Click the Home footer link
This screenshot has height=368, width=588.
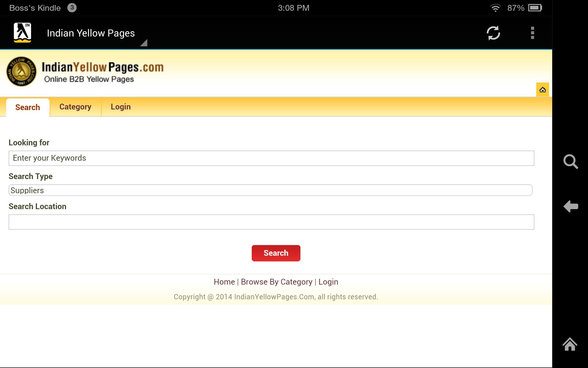[x=224, y=282]
